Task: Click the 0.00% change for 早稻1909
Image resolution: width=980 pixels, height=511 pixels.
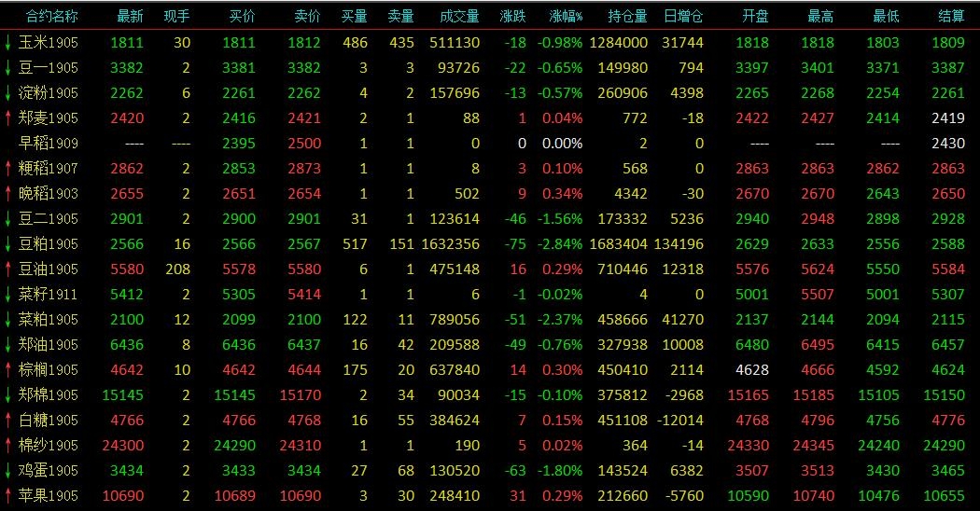Action: point(563,144)
